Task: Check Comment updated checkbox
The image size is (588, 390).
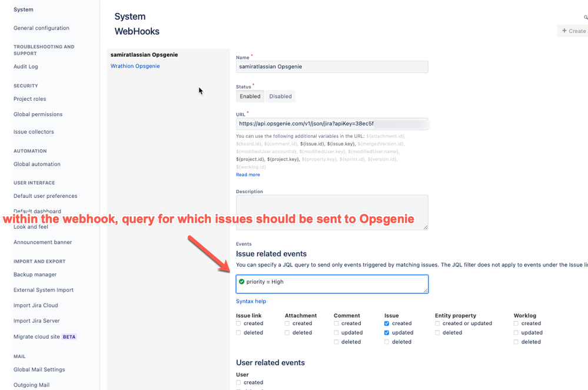Action: (x=336, y=333)
